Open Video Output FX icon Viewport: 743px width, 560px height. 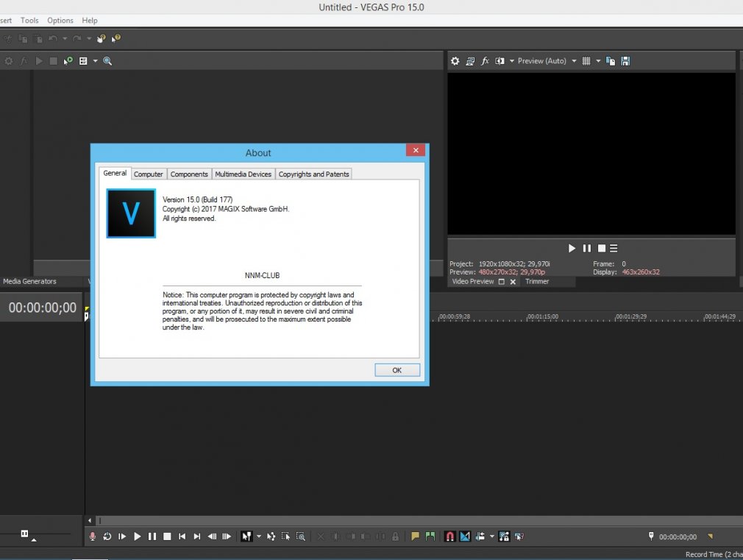coord(485,60)
